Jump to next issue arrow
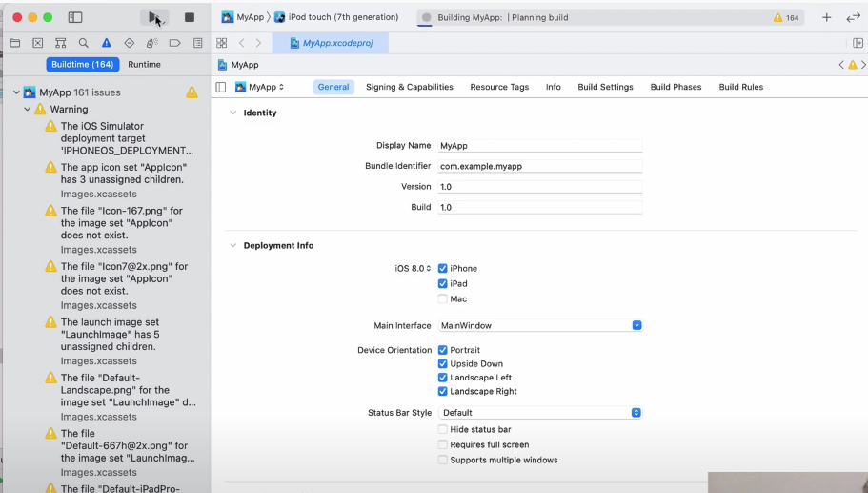Screen dimensions: 868x493 coord(863,65)
